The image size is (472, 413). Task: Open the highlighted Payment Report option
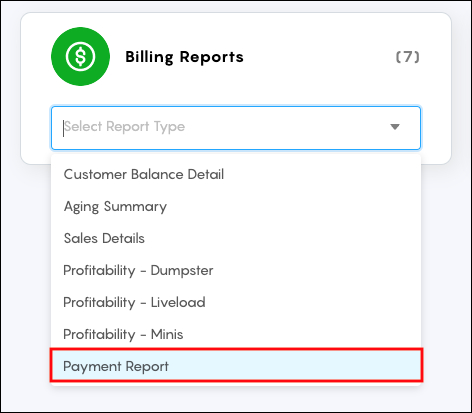coord(236,365)
